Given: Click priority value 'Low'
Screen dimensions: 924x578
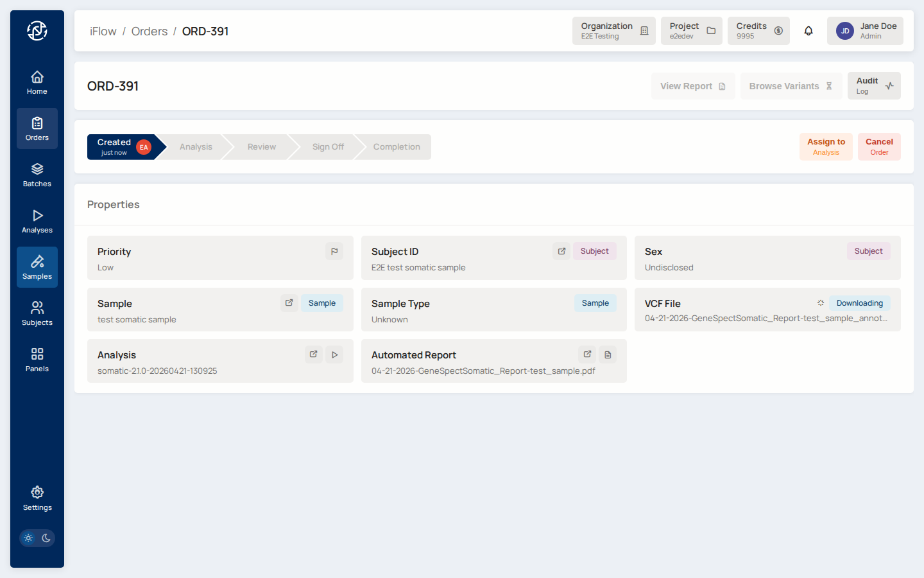Looking at the screenshot, I should pyautogui.click(x=105, y=268).
